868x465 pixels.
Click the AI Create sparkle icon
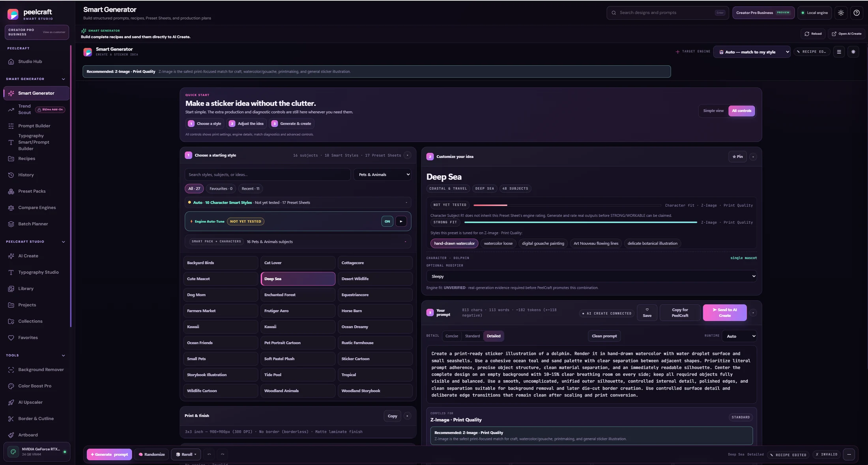(x=11, y=256)
